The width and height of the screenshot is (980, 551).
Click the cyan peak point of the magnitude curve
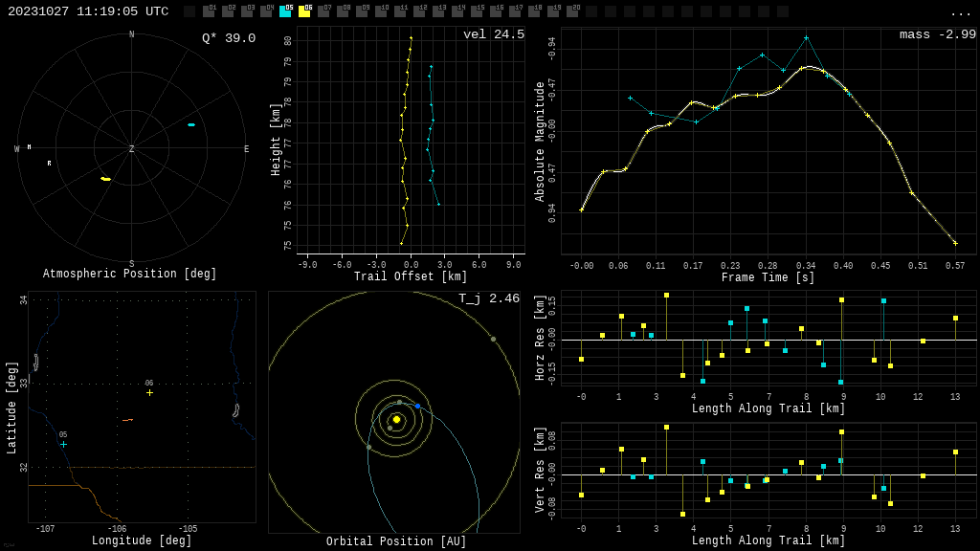click(806, 38)
